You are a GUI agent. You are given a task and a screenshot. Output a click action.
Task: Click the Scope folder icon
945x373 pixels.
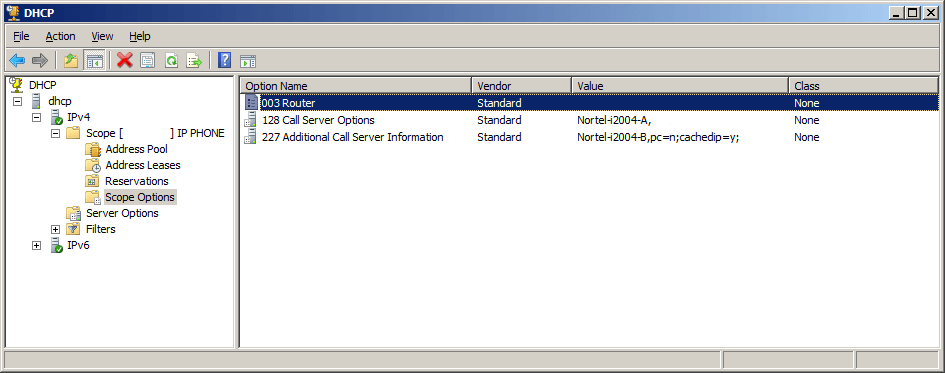(73, 133)
